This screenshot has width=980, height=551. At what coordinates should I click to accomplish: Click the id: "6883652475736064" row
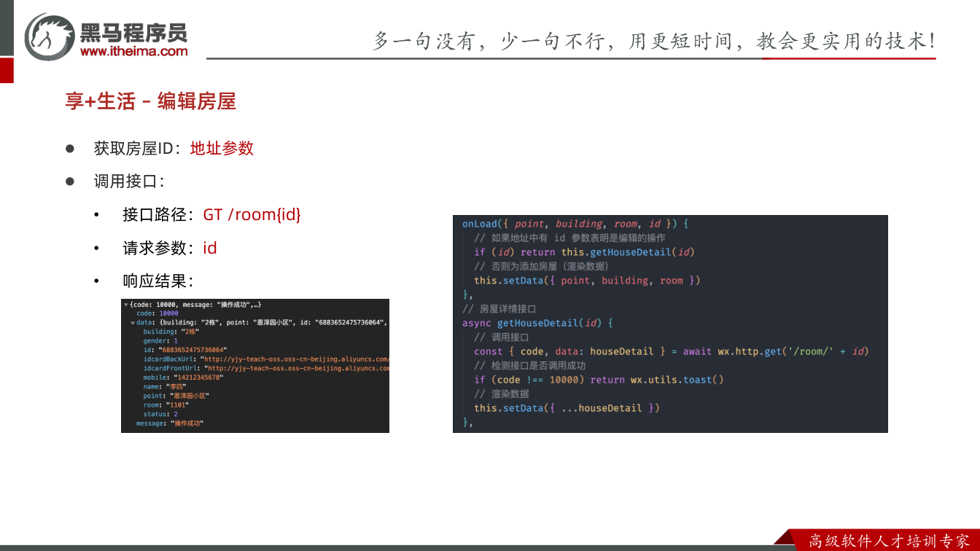click(185, 350)
